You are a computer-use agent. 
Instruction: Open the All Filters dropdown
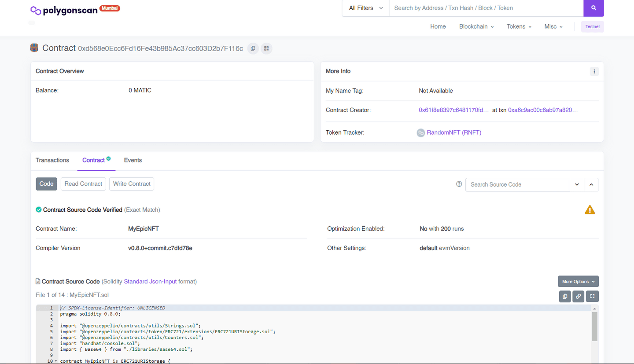(x=366, y=8)
